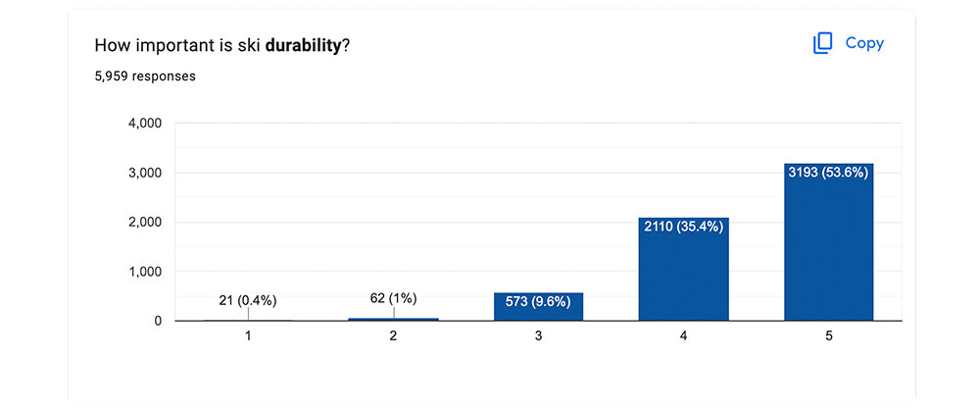The image size is (980, 412).
Task: Click the 1,000 y-axis label
Action: (147, 272)
